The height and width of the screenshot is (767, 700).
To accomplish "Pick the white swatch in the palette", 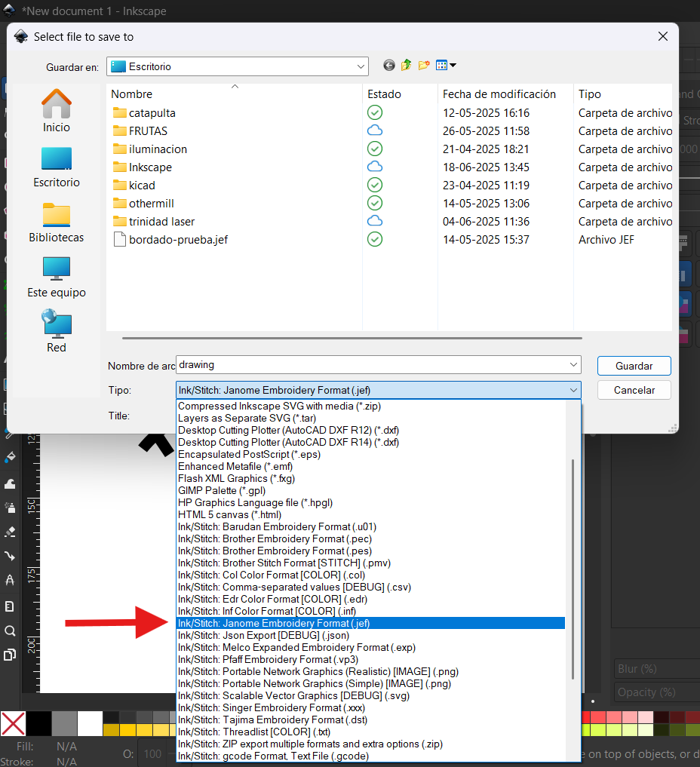I will pyautogui.click(x=90, y=723).
